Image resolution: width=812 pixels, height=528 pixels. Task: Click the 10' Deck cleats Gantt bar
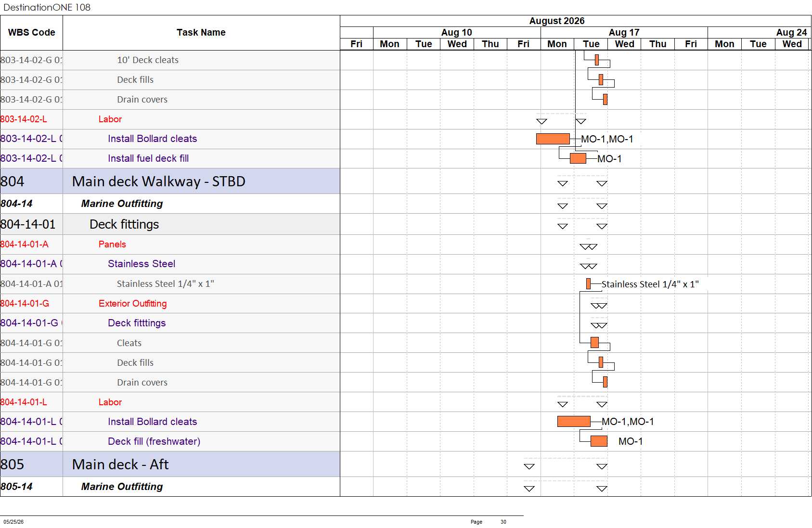point(597,60)
